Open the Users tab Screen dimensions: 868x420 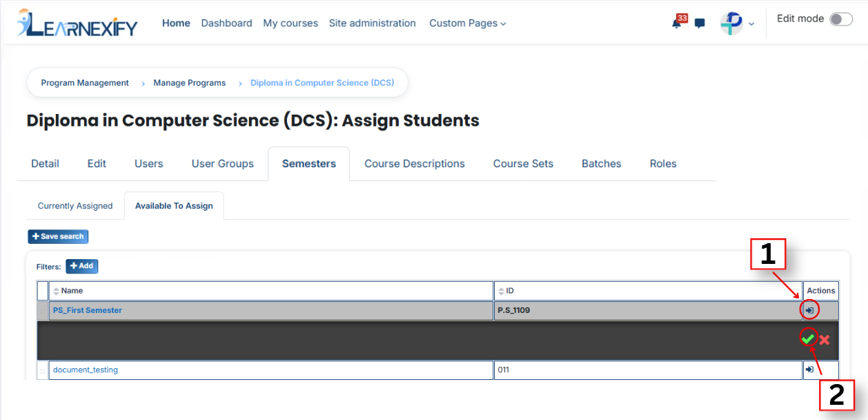point(149,164)
